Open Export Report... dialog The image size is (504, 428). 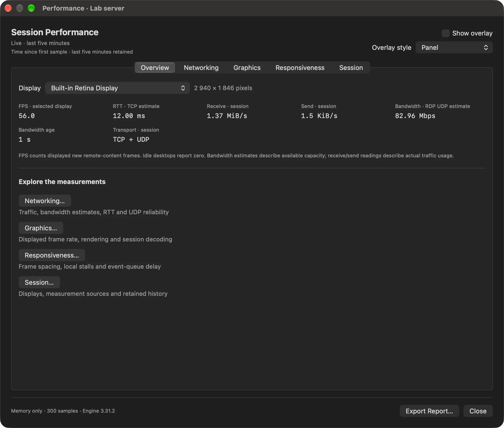(x=429, y=411)
